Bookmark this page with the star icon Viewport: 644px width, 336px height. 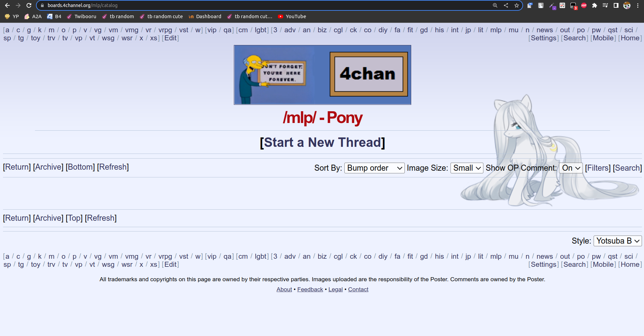(517, 5)
